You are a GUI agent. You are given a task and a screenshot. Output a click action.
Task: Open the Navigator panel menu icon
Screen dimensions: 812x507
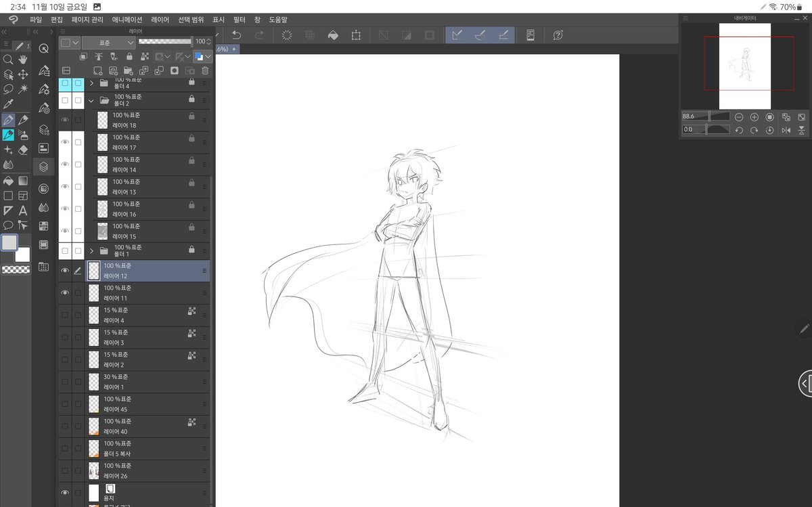point(685,18)
